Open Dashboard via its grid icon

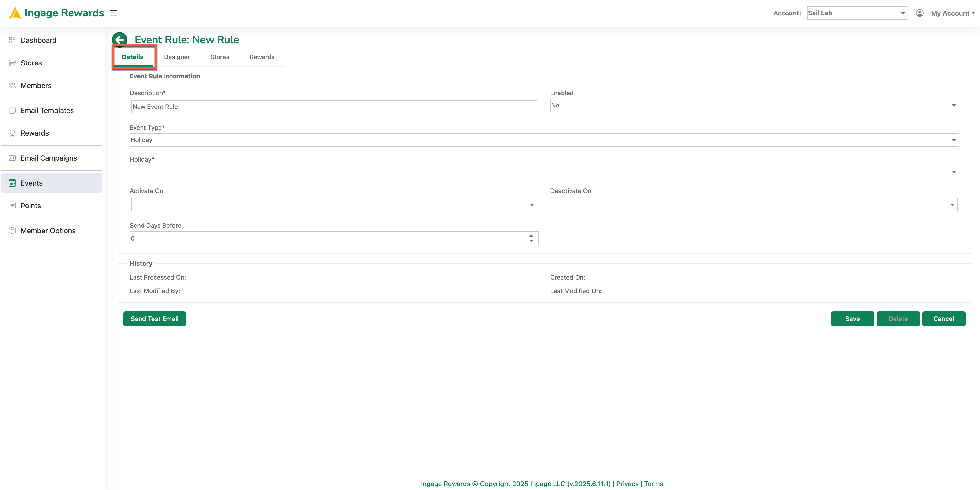(x=12, y=40)
